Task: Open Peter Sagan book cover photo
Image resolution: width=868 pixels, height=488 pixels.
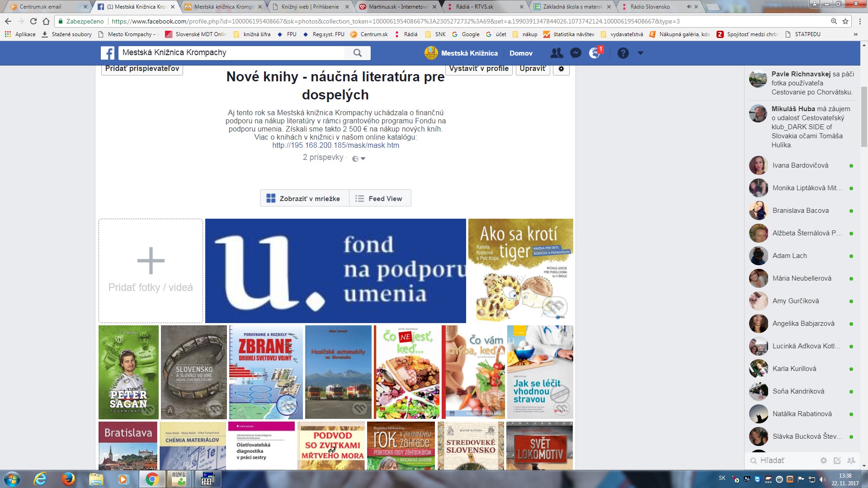Action: (128, 372)
